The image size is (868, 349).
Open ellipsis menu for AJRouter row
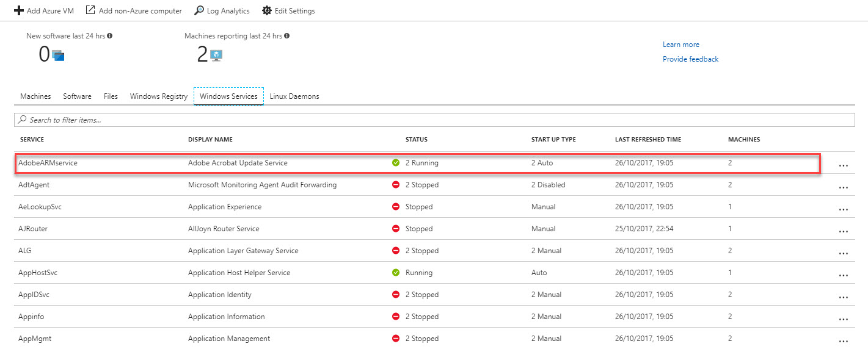click(x=844, y=231)
